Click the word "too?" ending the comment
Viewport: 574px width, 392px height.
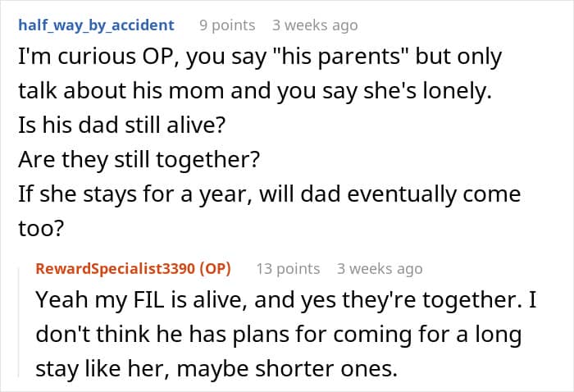[39, 229]
